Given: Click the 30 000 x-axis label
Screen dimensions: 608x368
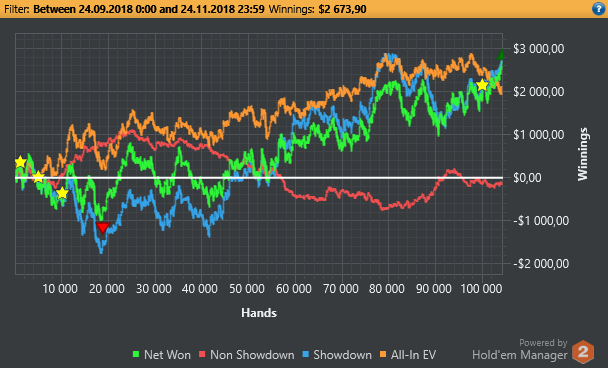Looking at the screenshot, I should click(x=154, y=289).
